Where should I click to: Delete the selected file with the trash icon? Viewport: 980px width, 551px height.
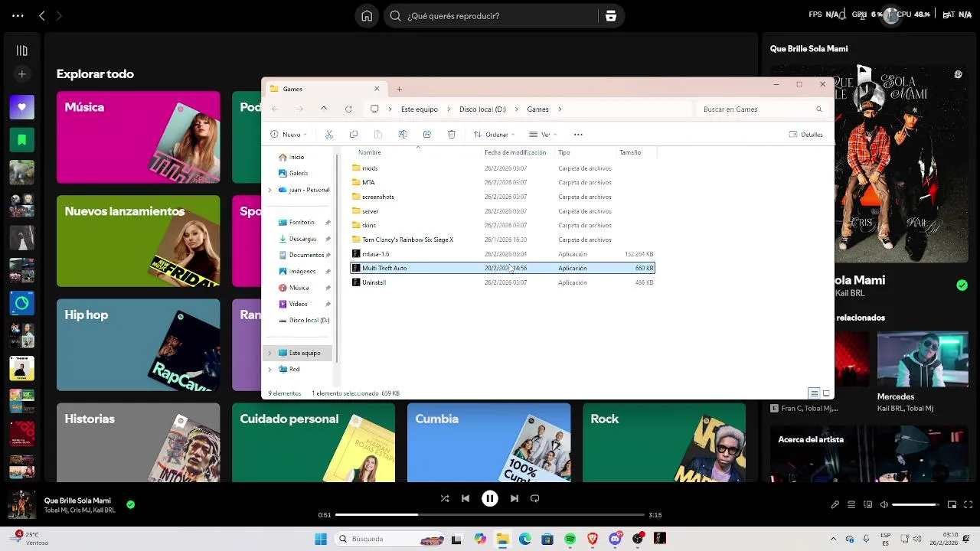click(452, 135)
